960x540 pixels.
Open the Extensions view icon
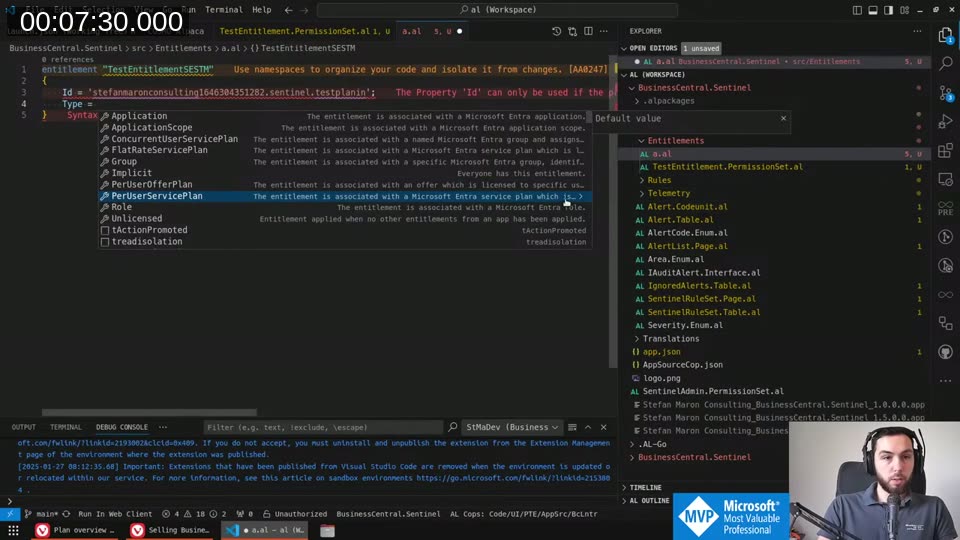click(x=945, y=150)
